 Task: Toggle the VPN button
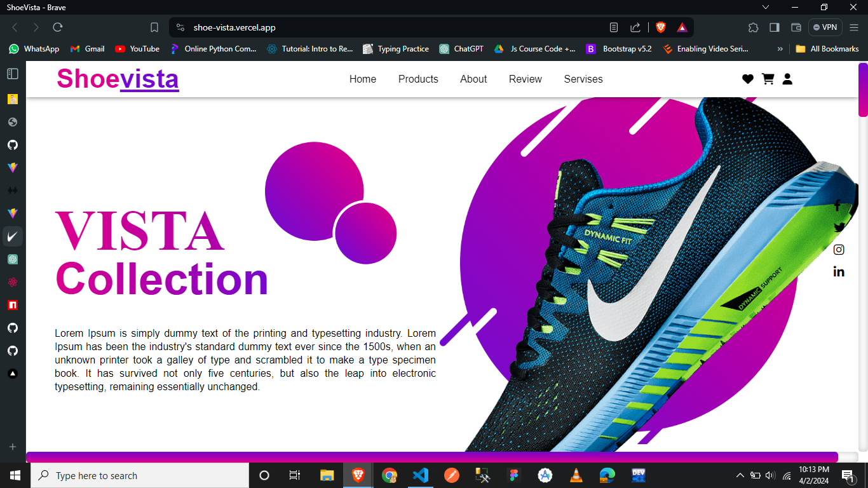point(825,27)
